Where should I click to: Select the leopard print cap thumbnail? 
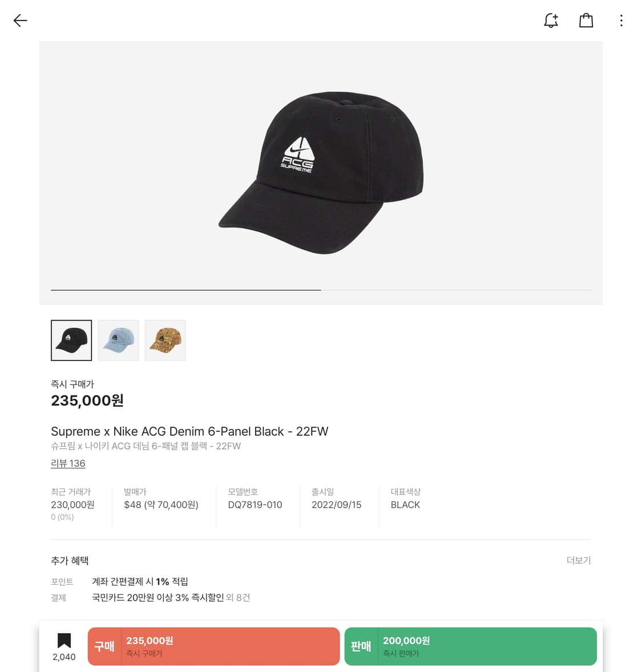pos(165,341)
